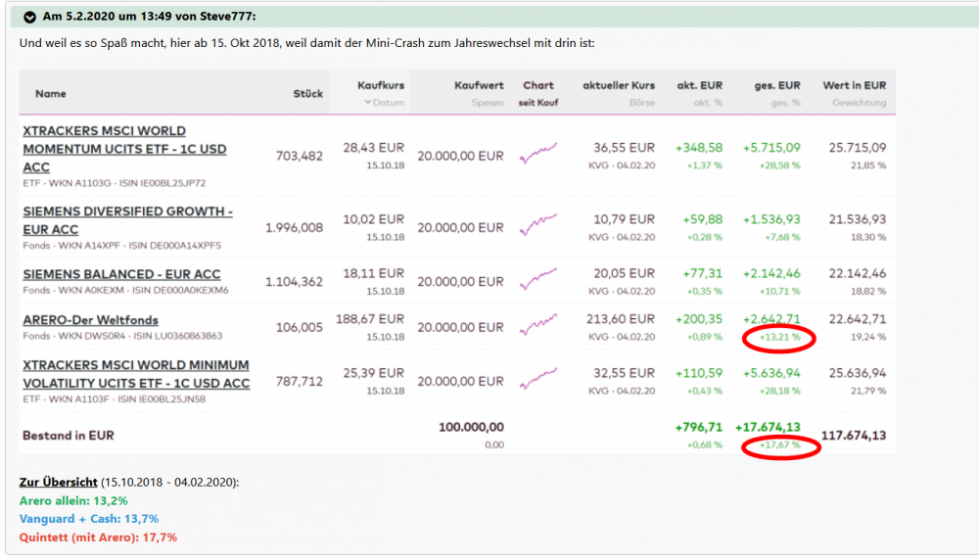Click position value 22.642,71
The width and height of the screenshot is (979, 560).
click(x=858, y=319)
